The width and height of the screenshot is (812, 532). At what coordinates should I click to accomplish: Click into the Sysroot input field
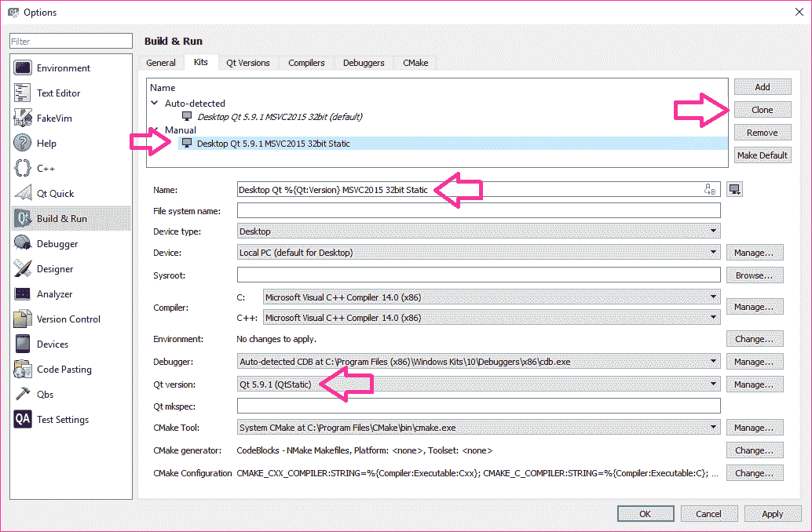[478, 275]
